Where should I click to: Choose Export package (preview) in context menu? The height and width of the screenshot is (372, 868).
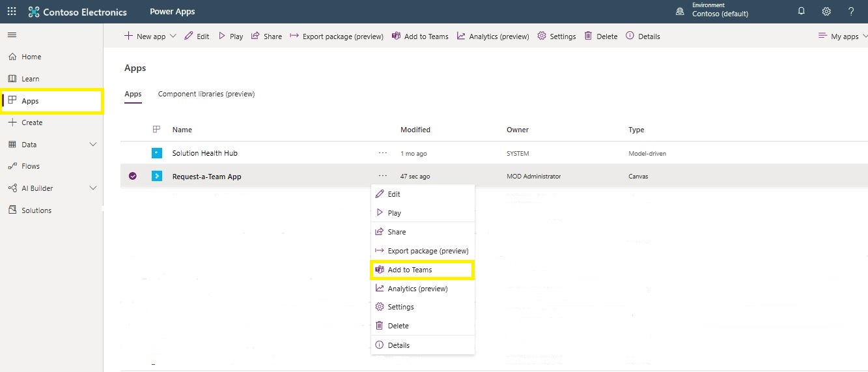pyautogui.click(x=423, y=251)
